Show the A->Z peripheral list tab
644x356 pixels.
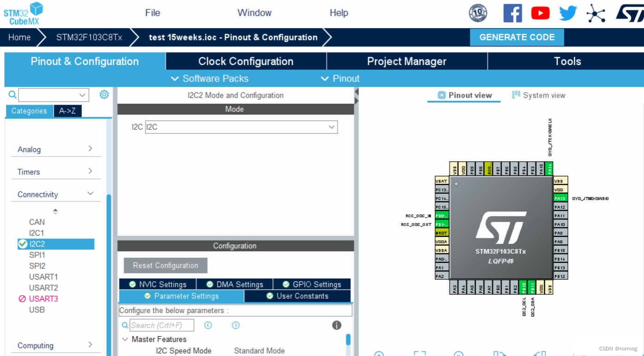(x=67, y=111)
